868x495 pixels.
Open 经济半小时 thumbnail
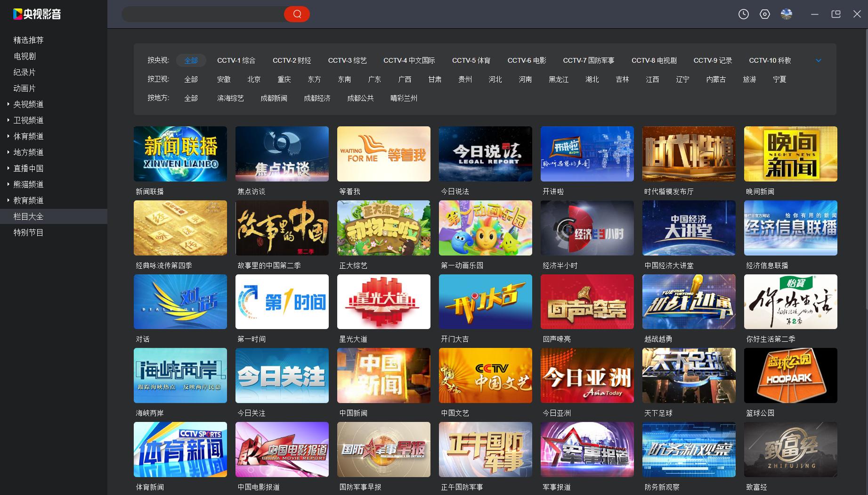587,228
